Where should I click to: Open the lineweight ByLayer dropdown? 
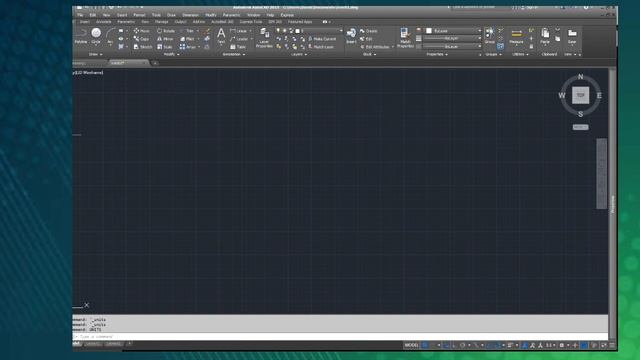click(452, 38)
